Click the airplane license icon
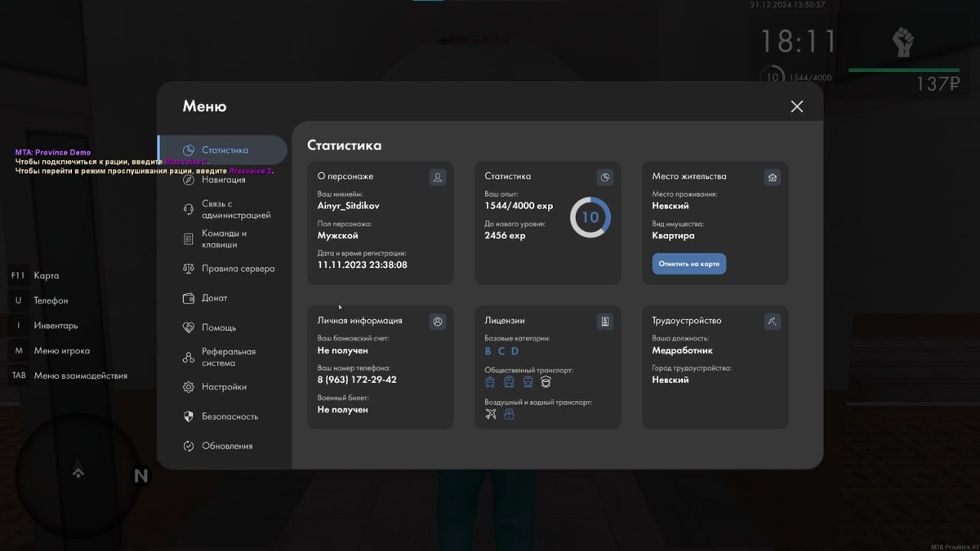This screenshot has width=980, height=551. click(490, 414)
